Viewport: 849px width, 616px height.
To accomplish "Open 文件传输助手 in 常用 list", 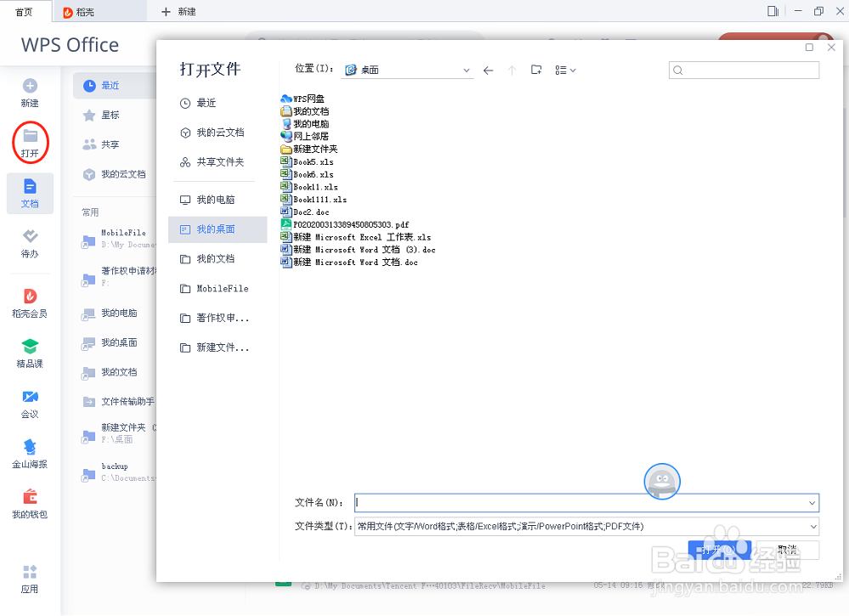I will click(x=118, y=401).
